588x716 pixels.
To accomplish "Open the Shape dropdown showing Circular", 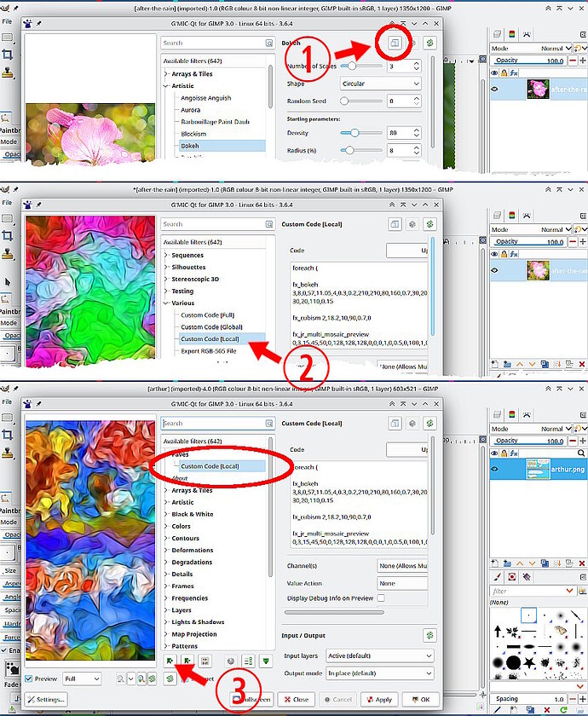I will (380, 84).
